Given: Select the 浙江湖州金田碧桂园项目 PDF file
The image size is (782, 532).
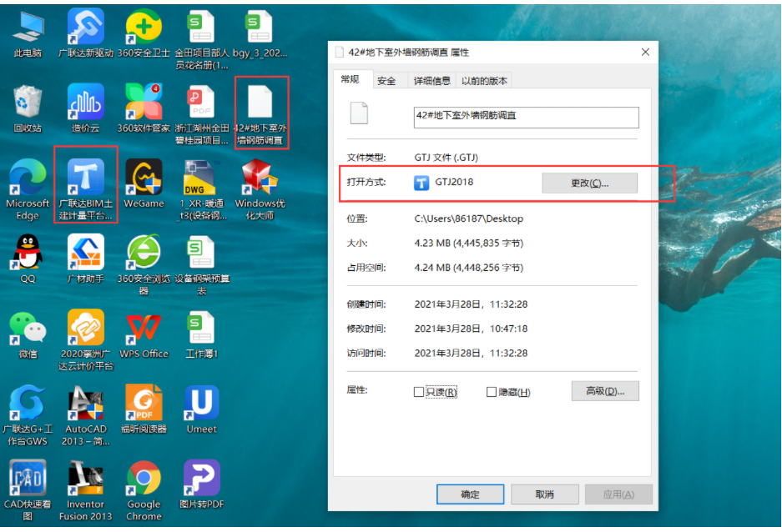Looking at the screenshot, I should pyautogui.click(x=201, y=114).
